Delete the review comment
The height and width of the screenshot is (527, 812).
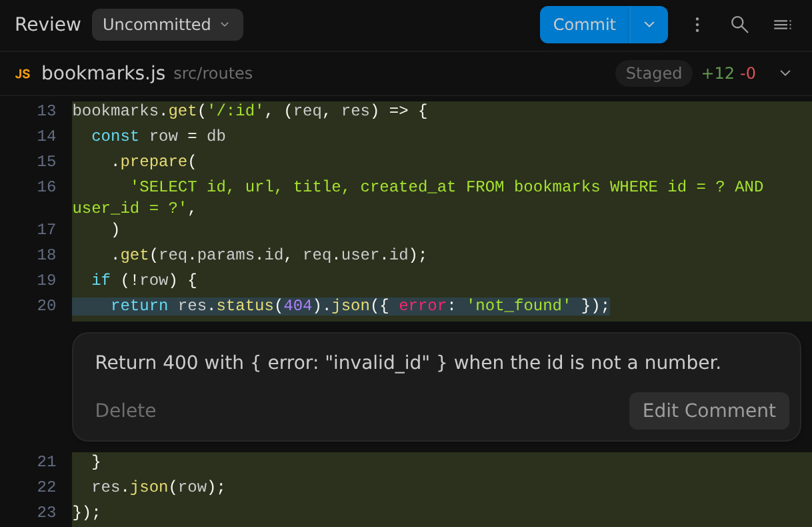tap(125, 410)
